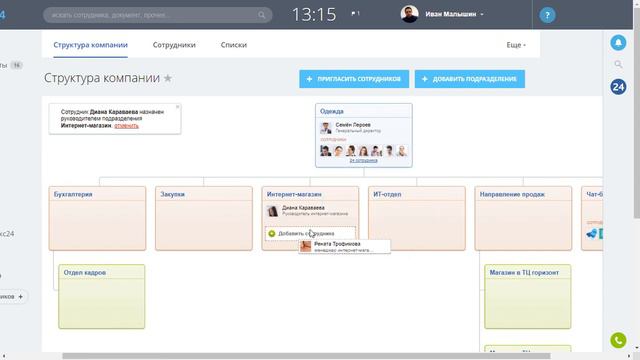Open all employees link in Одежда card
The image size is (640, 360).
363,160
